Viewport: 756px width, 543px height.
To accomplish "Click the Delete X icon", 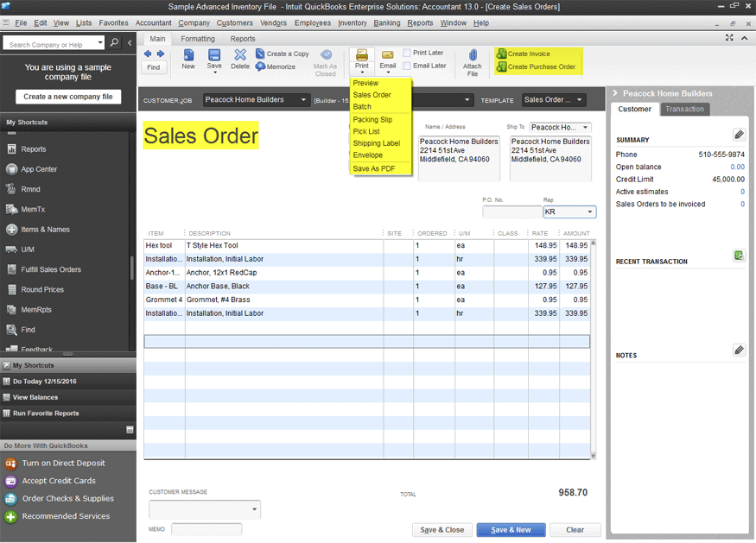I will tap(240, 55).
